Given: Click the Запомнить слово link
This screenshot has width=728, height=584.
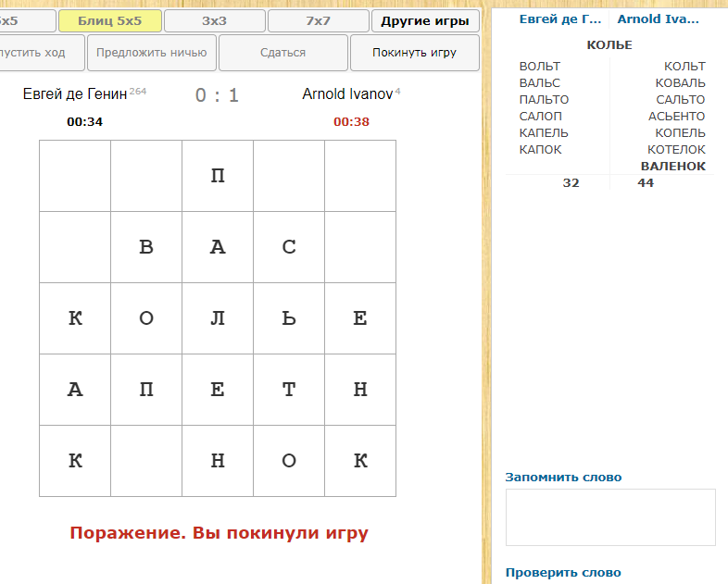Looking at the screenshot, I should [x=563, y=478].
